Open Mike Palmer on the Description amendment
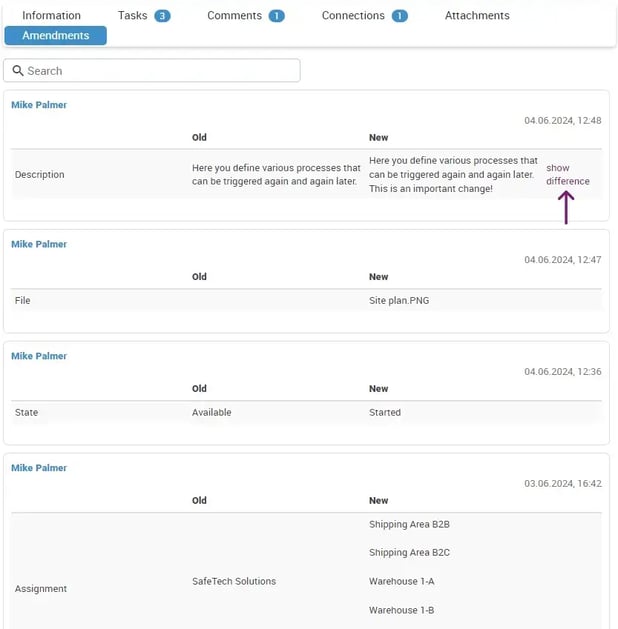The width and height of the screenshot is (618, 629). tap(39, 105)
